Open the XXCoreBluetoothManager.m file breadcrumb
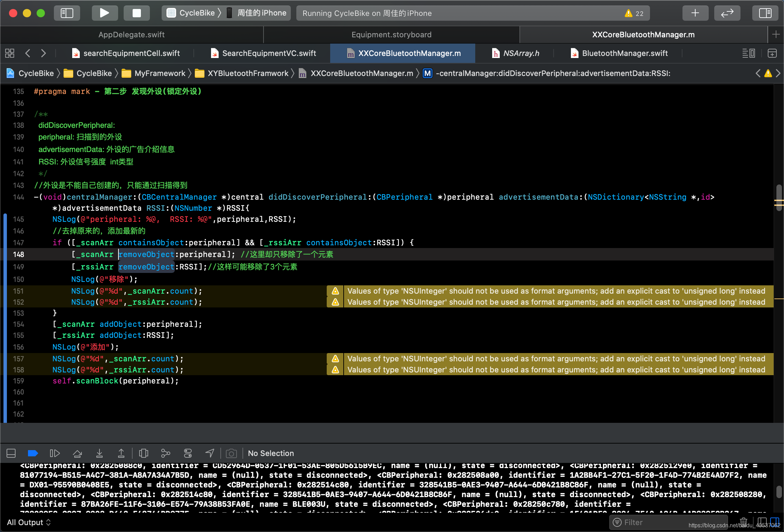 tap(356, 73)
